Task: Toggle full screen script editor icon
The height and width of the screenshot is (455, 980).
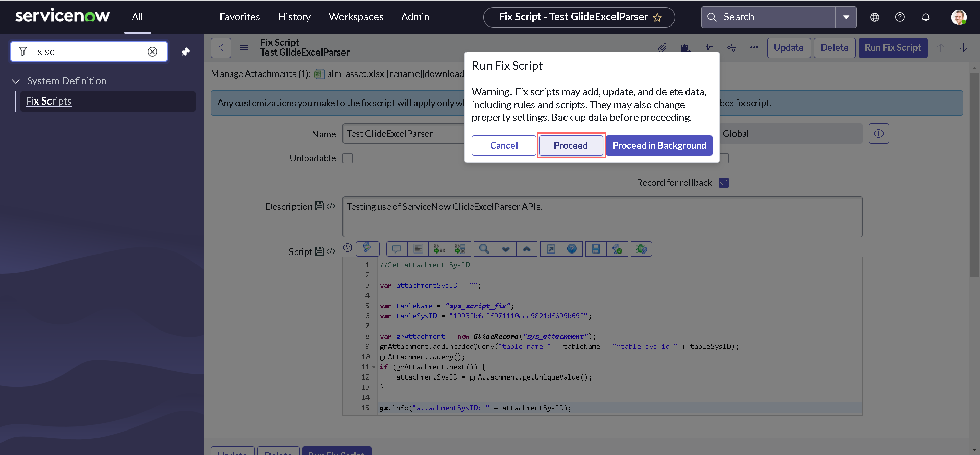Action: pyautogui.click(x=551, y=249)
